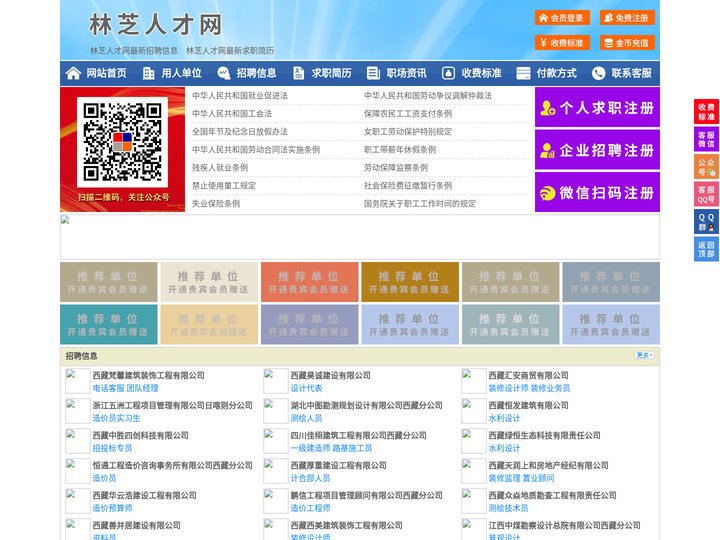Image resolution: width=720 pixels, height=540 pixels.
Task: Click logo image beside 西藏汇安商贸有限公司
Action: pos(473,381)
